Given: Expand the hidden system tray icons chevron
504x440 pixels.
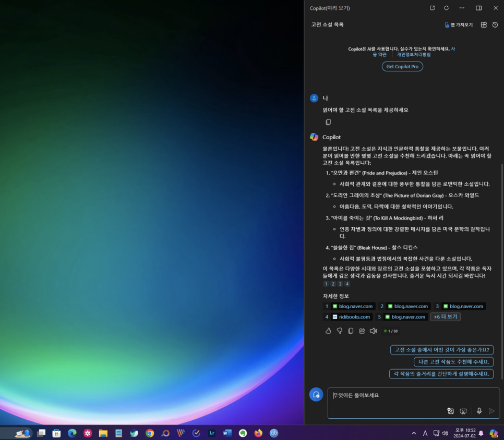Looking at the screenshot, I should (x=414, y=433).
